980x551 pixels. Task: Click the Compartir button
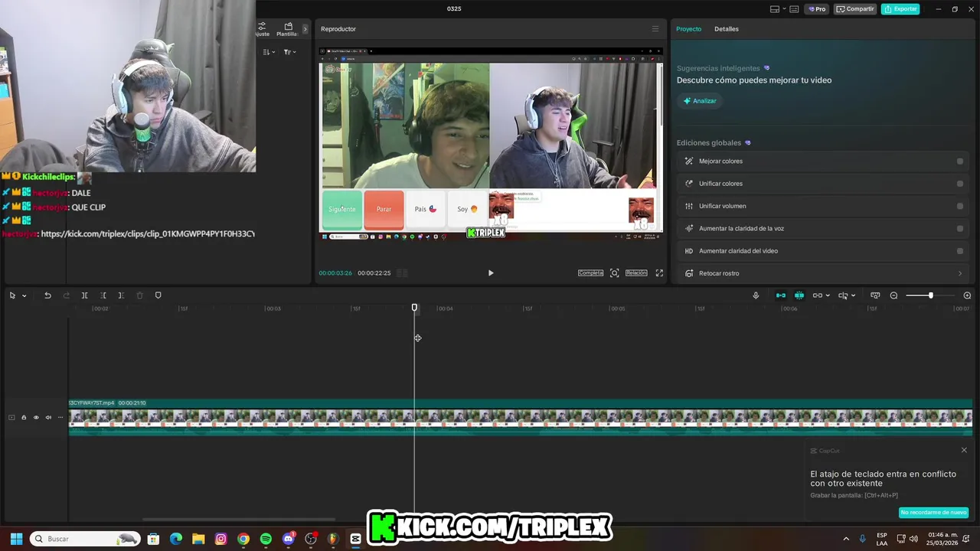[855, 9]
